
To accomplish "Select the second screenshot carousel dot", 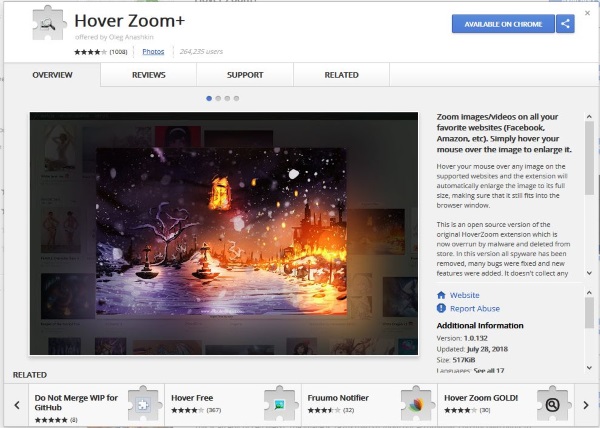I will tap(218, 98).
